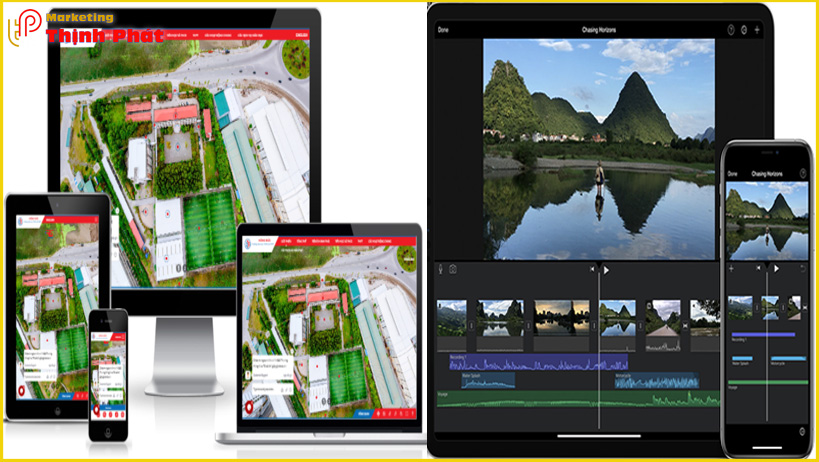Viewport: 819px width, 462px height.
Task: Tap Done on the iPad editor
Action: coord(443,30)
